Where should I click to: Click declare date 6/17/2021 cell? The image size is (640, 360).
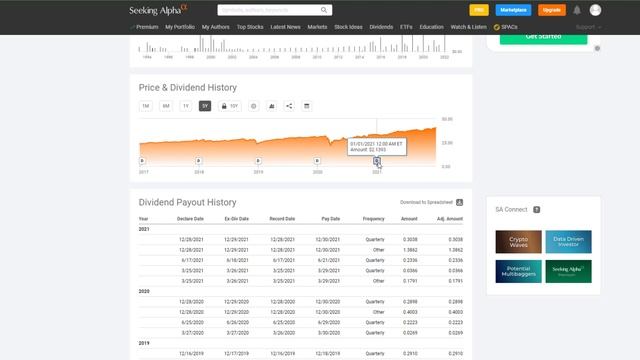tap(192, 260)
